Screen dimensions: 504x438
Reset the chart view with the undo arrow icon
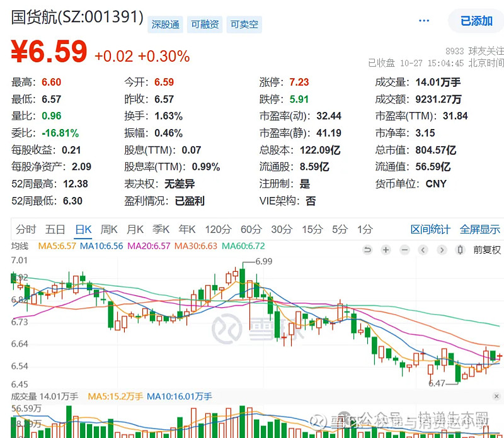point(367,250)
